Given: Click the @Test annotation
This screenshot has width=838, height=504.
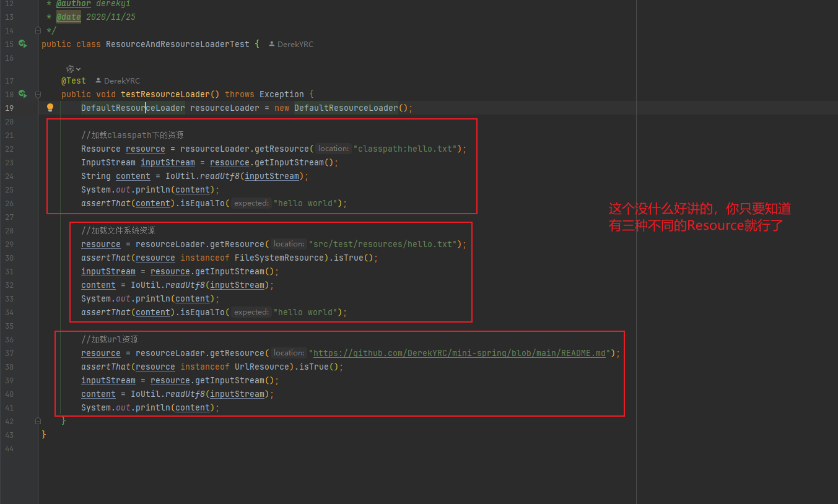Looking at the screenshot, I should pyautogui.click(x=74, y=80).
